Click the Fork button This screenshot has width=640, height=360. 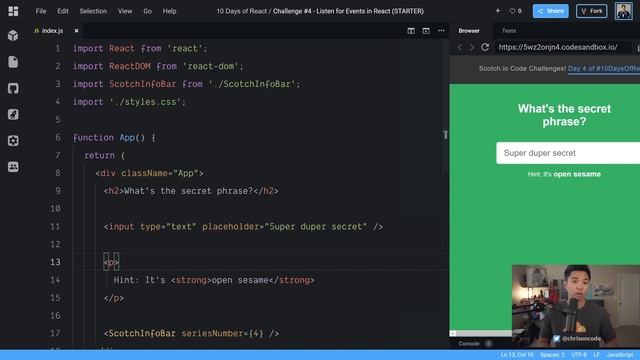pos(591,11)
